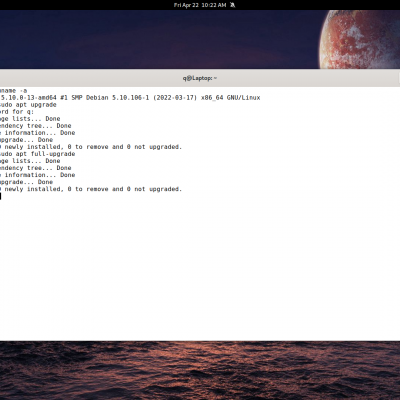This screenshot has height=400, width=400.
Task: Click the last 'not upgraded.' summary line
Action: coord(91,189)
